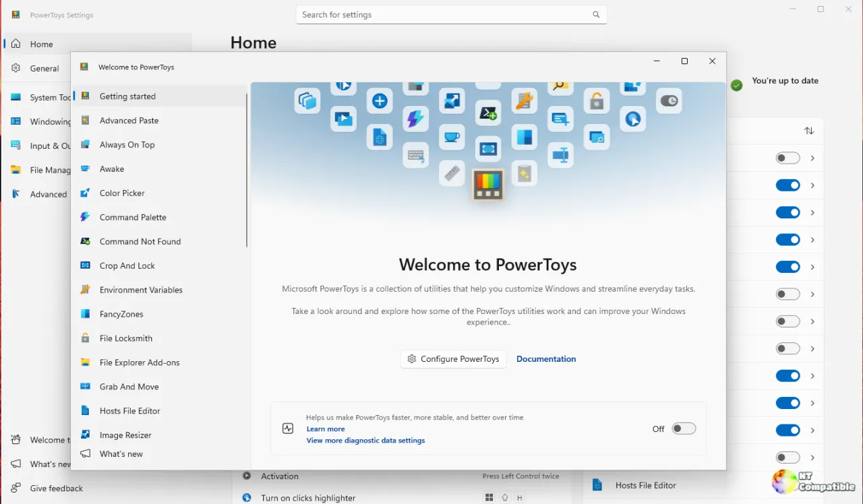The width and height of the screenshot is (863, 504).
Task: Toggle the topmost module switch under the sort icon
Action: [787, 158]
